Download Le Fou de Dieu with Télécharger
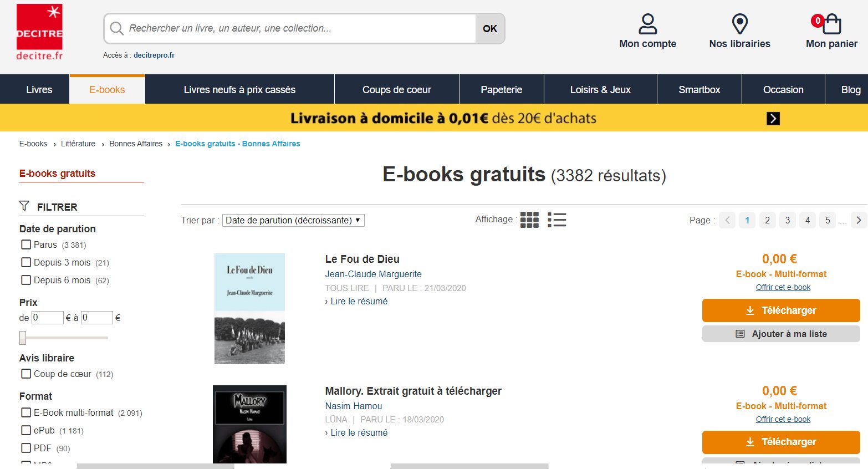This screenshot has width=868, height=469. (781, 310)
